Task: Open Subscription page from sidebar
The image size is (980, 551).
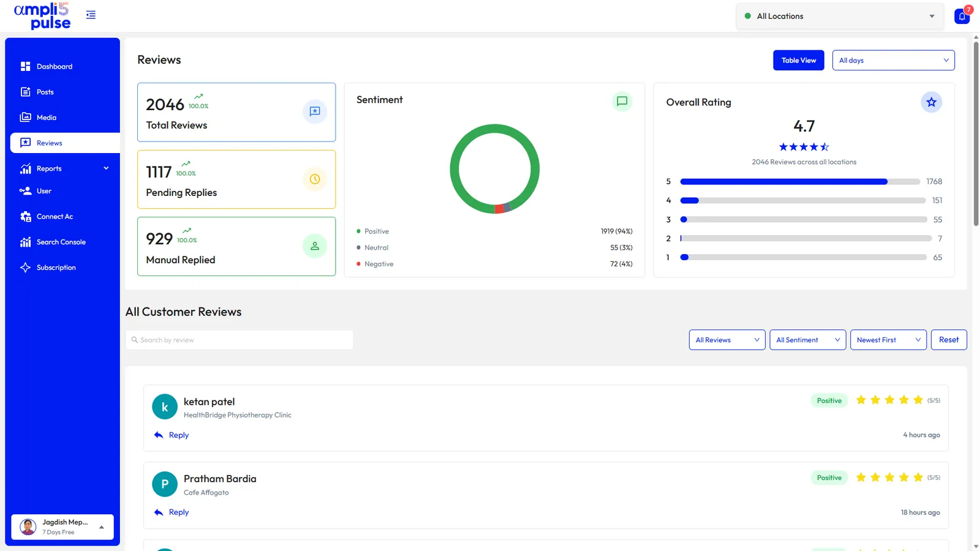Action: (x=65, y=268)
